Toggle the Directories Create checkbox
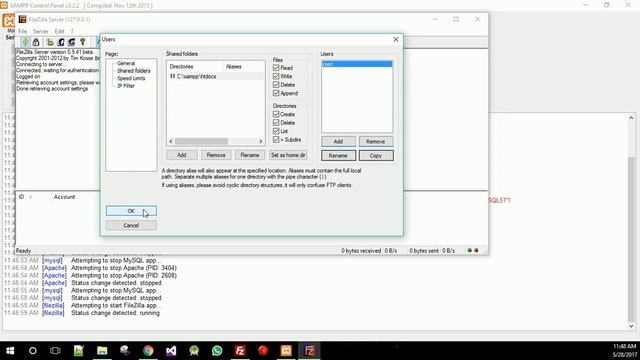Viewport: 640px width, 360px height. click(x=276, y=114)
